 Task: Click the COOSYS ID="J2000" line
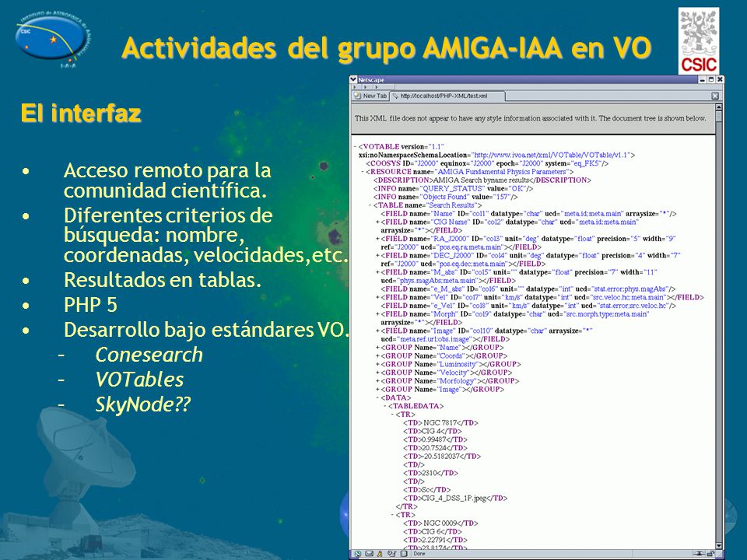[x=487, y=163]
